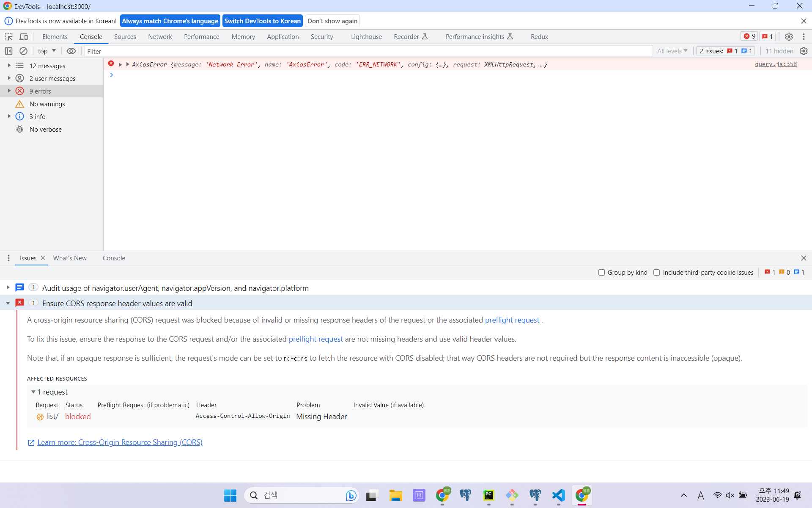Enable Include third-party cookie issues checkbox
This screenshot has width=812, height=508.
pyautogui.click(x=656, y=273)
